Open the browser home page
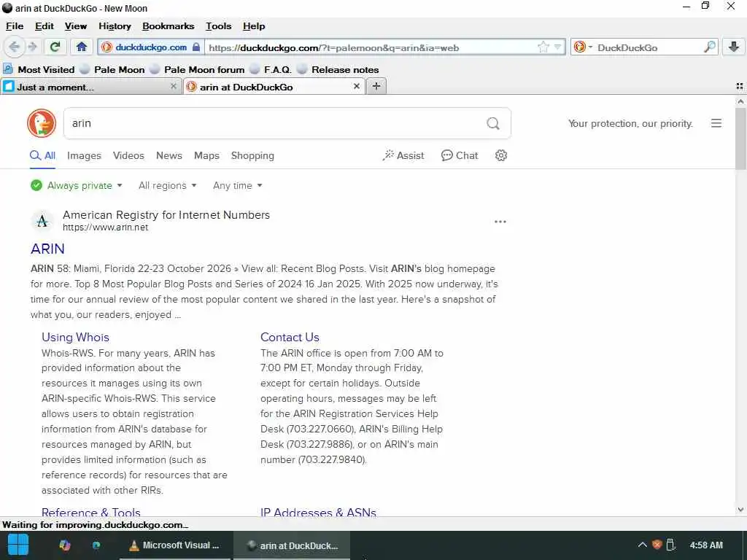This screenshot has width=747, height=560. click(x=82, y=47)
